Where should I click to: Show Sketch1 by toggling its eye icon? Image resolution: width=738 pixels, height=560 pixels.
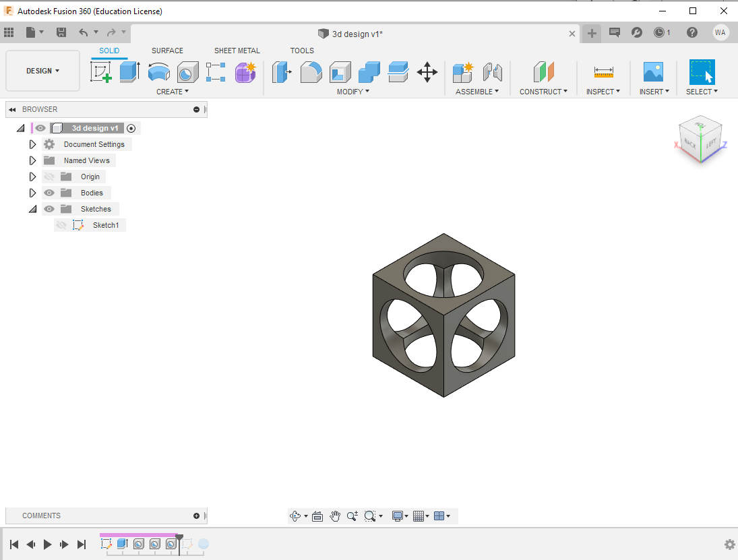(x=61, y=225)
